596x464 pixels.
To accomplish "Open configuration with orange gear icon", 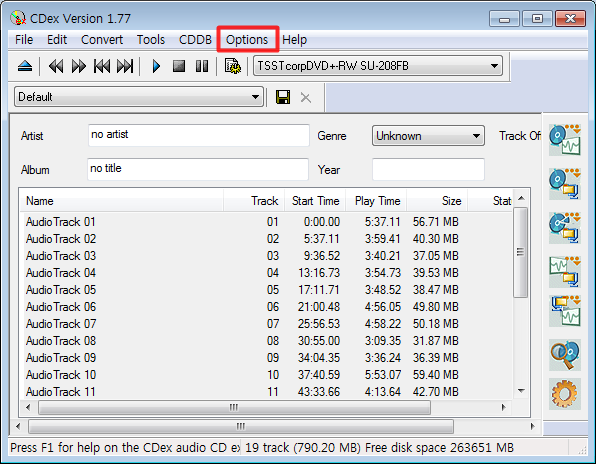I will (565, 394).
